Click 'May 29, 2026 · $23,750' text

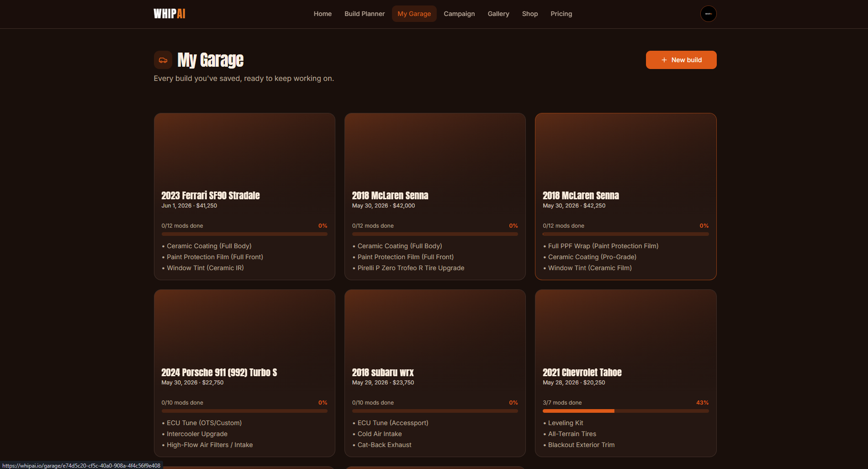pos(383,383)
